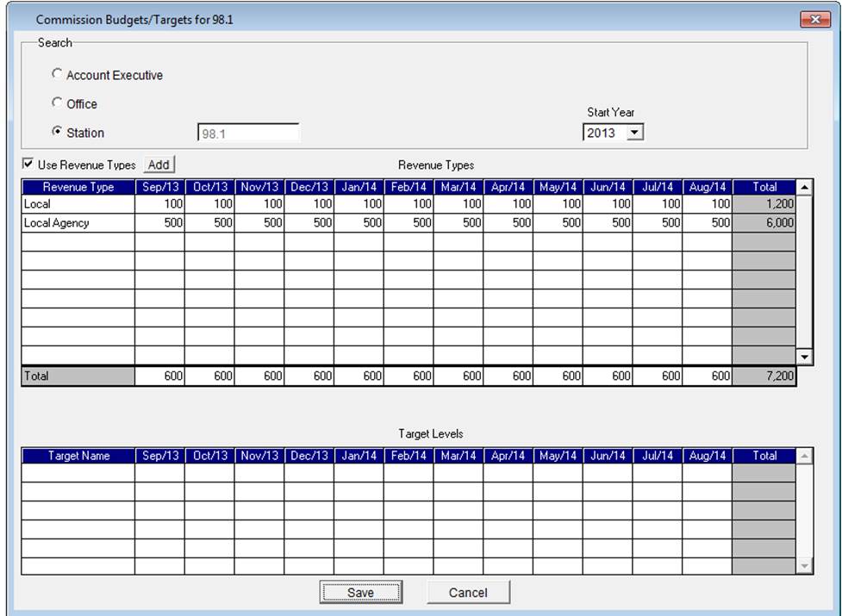842x616 pixels.
Task: Click the Local row Jan/14 cell
Action: 359,205
